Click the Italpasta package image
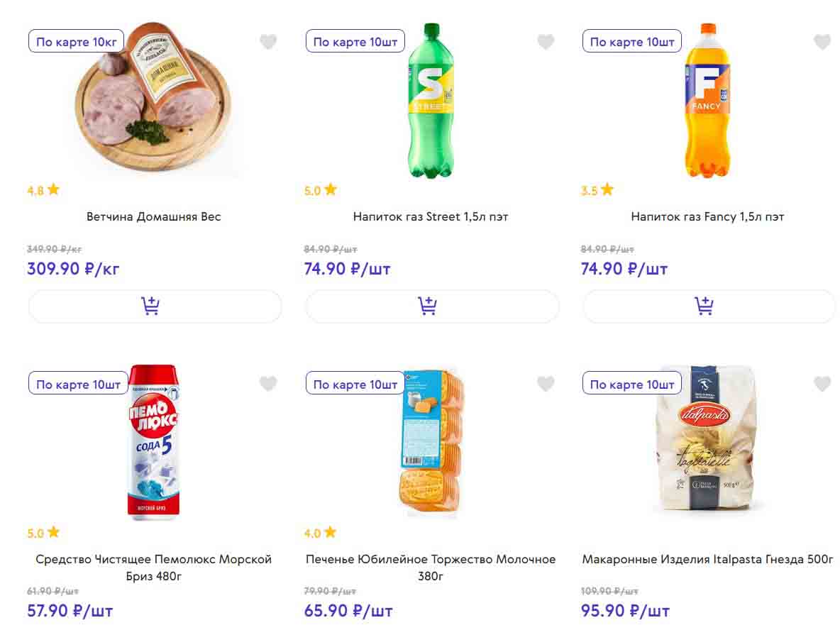 (x=707, y=440)
